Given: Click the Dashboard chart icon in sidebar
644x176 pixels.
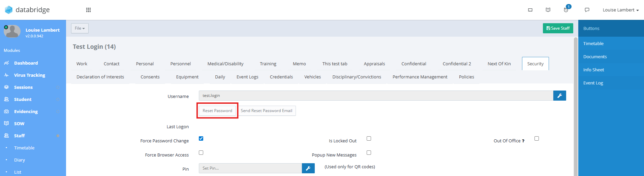Looking at the screenshot, I should tap(6, 63).
